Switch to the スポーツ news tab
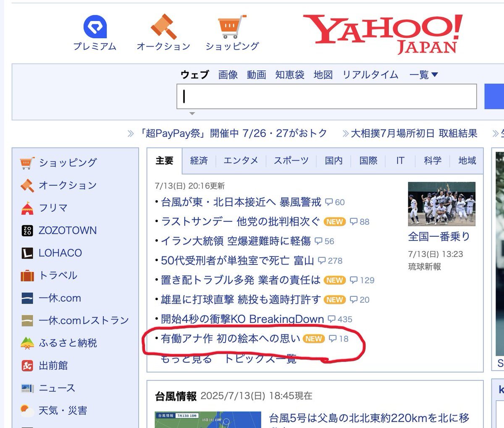The height and width of the screenshot is (428, 504). (x=291, y=161)
